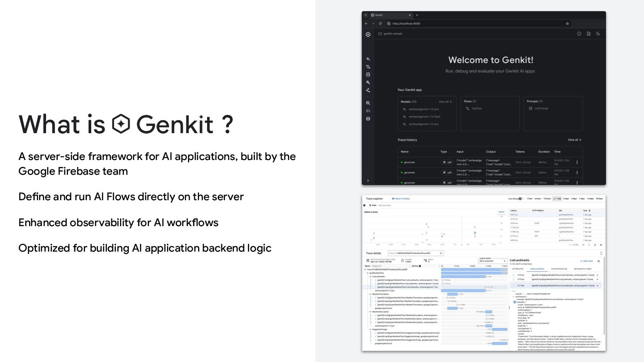This screenshot has height=362, width=644.
Task: Open the Prompts icon in Genkit sidebar
Action: click(x=368, y=75)
